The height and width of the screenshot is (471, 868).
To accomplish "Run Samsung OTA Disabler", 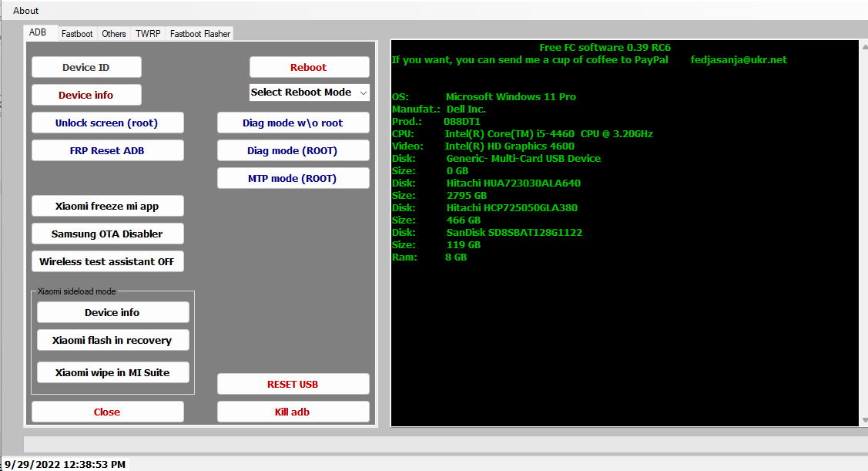I will 107,234.
